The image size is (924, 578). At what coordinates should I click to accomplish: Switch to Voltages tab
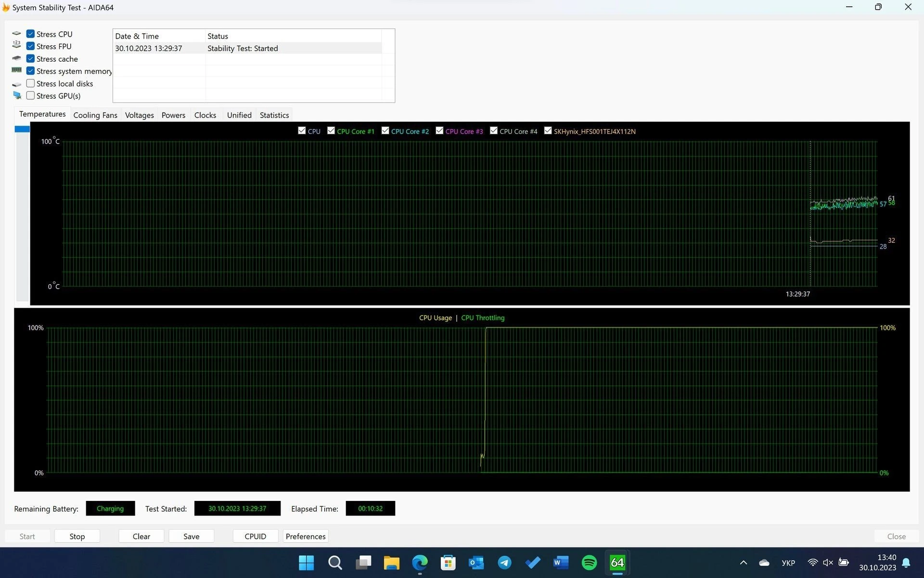140,115
